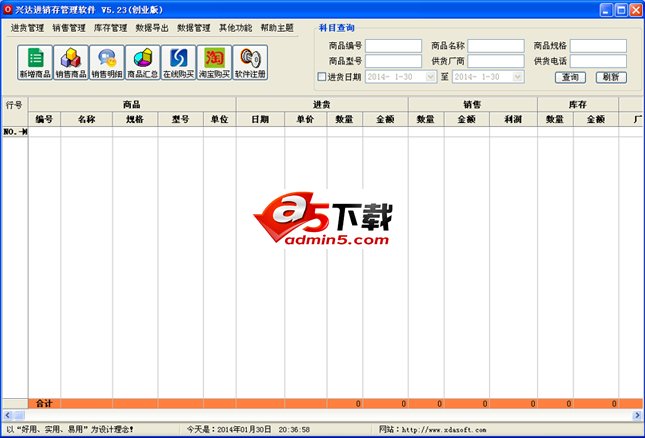The width and height of the screenshot is (645, 438).
Task: Click the application icon in title bar
Action: pos(7,9)
